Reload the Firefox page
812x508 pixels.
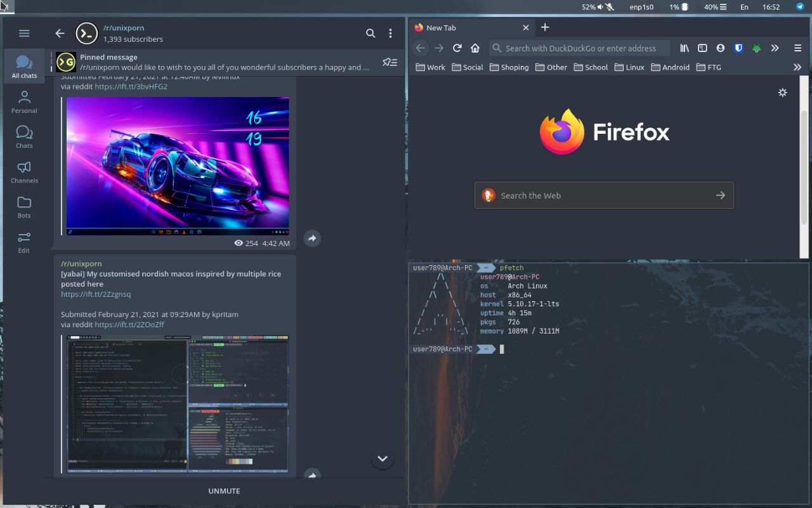(x=457, y=48)
